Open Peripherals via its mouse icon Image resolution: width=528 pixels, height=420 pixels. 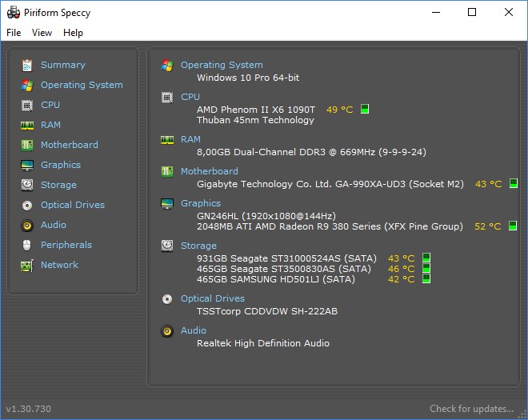point(27,245)
